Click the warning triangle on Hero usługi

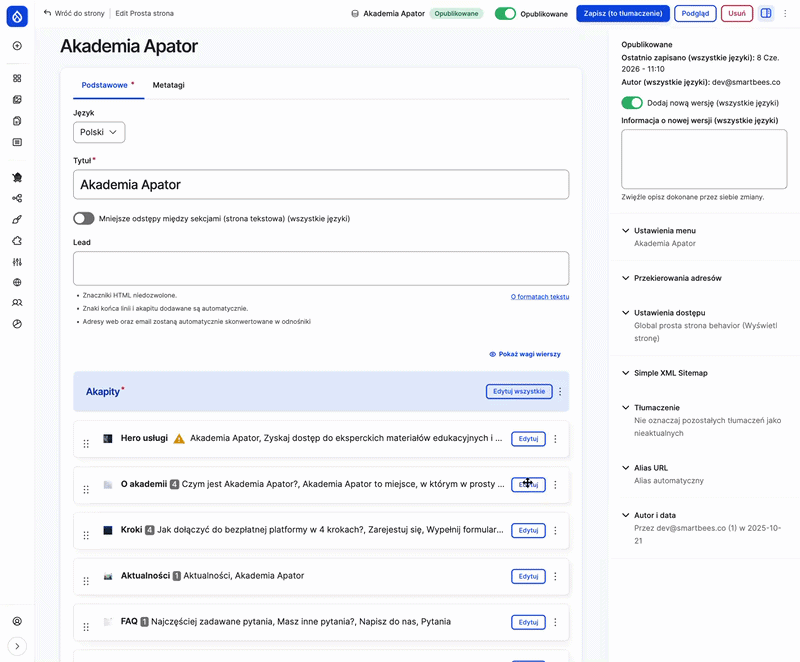pyautogui.click(x=179, y=439)
